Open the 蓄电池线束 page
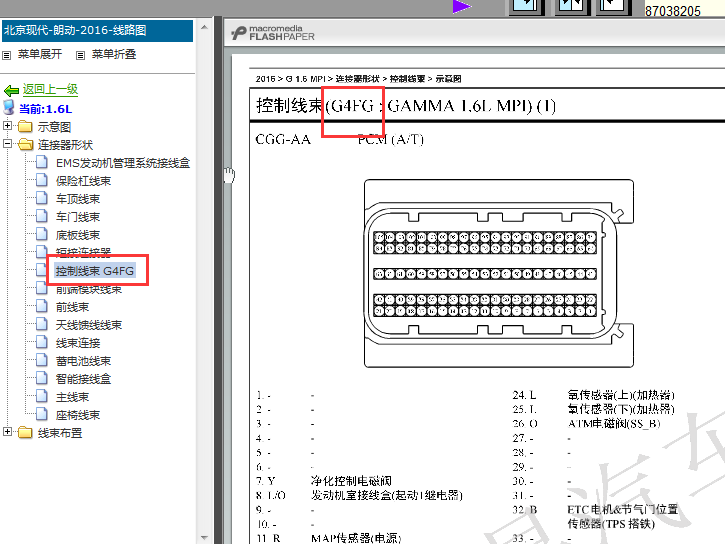725x544 pixels. 83,361
